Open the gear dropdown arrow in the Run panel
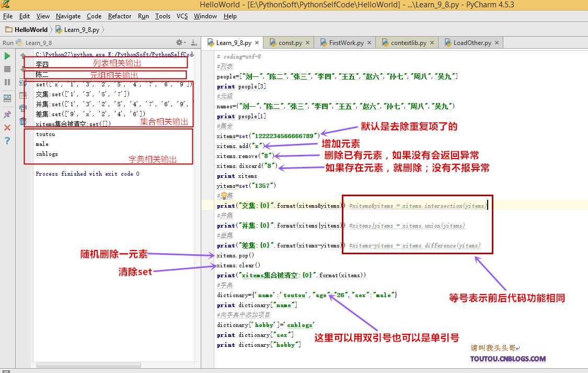Viewport: 588px width, 373px height. click(x=185, y=42)
